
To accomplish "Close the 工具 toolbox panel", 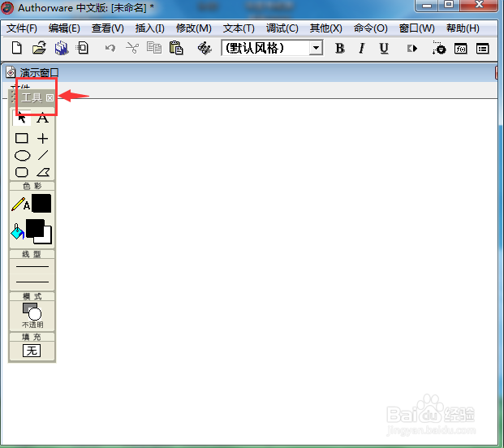I will click(x=50, y=97).
